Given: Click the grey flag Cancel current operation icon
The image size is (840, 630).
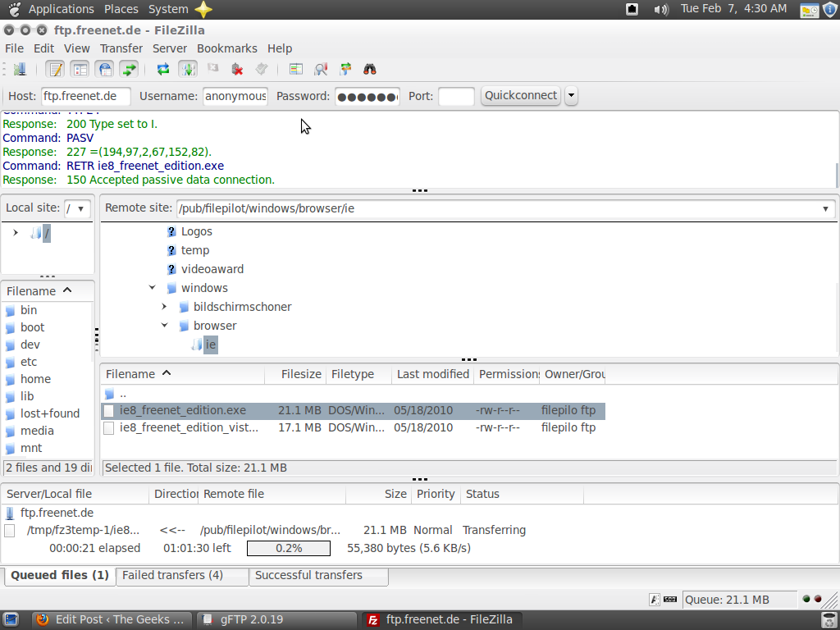Looking at the screenshot, I should tap(212, 69).
